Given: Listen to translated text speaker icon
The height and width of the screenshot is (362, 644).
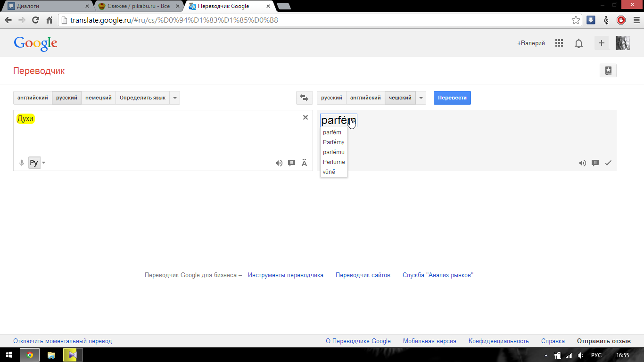Looking at the screenshot, I should click(x=583, y=163).
